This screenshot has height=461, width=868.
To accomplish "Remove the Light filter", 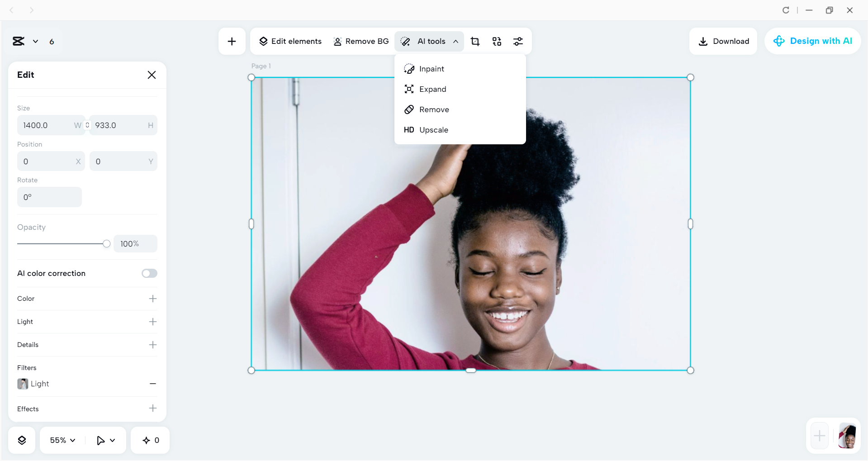I will [x=152, y=384].
